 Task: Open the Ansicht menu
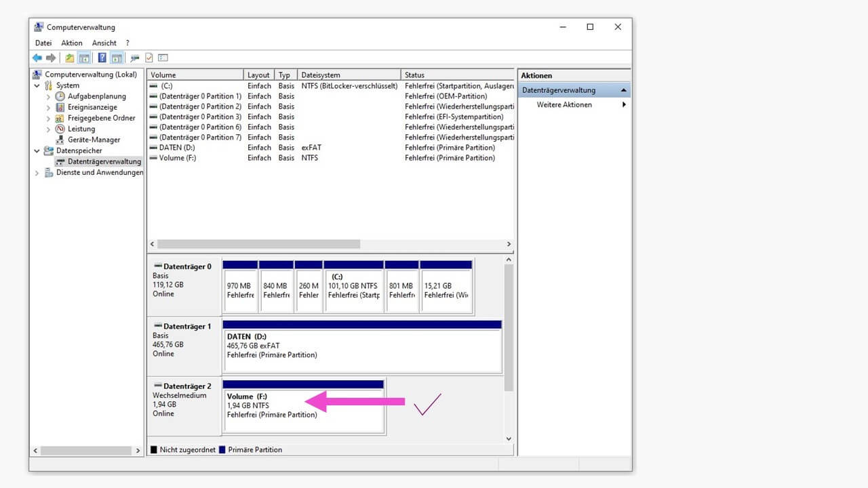coord(104,43)
